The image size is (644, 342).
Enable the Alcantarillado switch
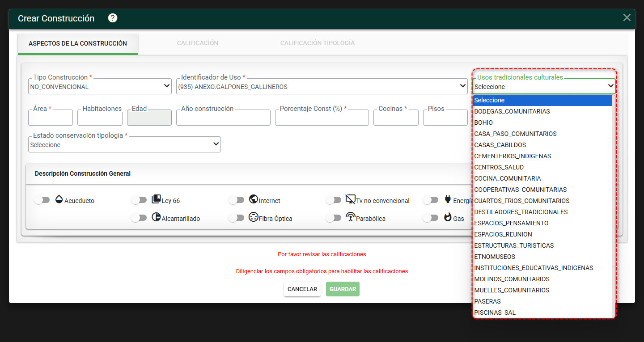click(x=139, y=218)
